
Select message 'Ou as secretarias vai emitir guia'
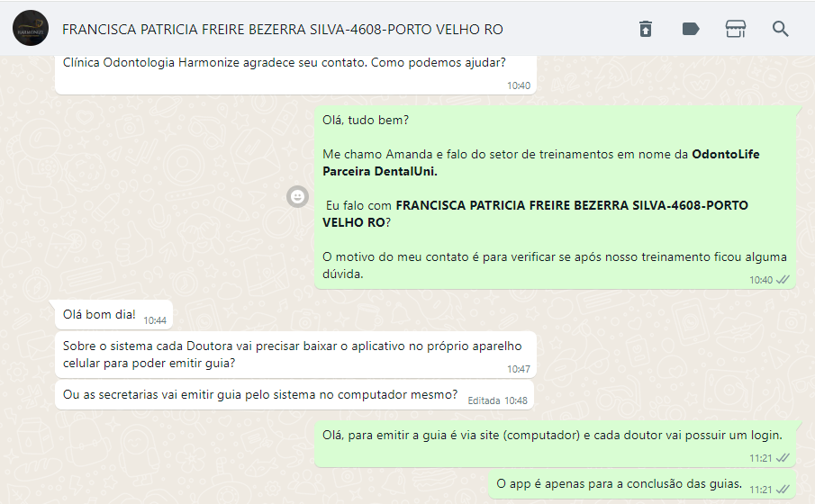pyautogui.click(x=294, y=395)
